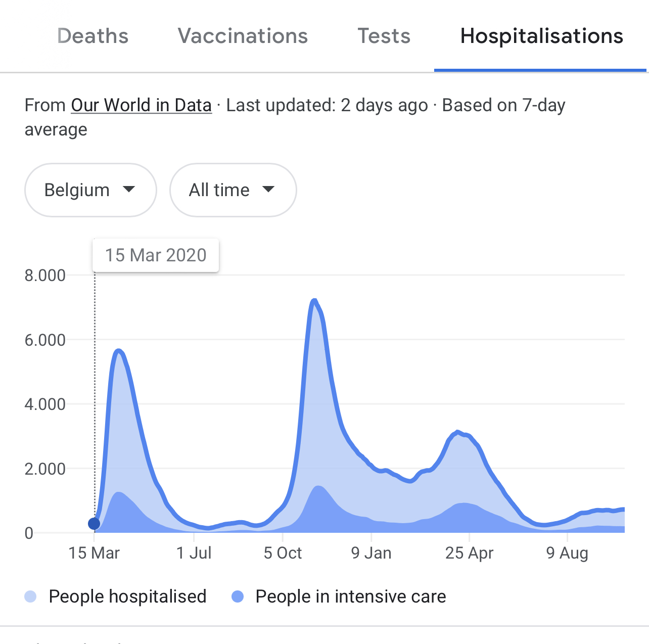
Task: Switch to the Deaths tab
Action: point(93,36)
